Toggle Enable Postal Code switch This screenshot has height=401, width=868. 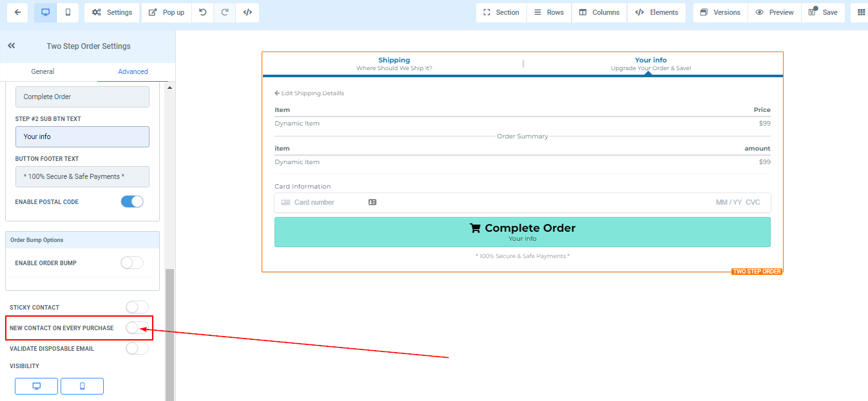(132, 201)
